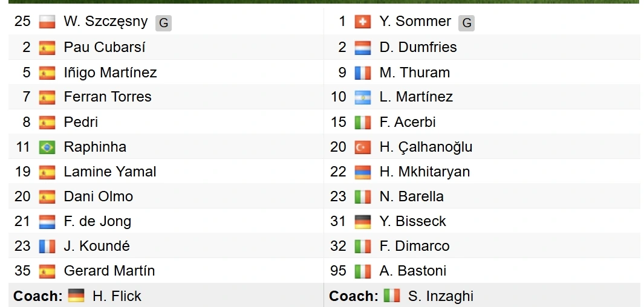Viewport: 644px width, 307px height.
Task: Click Netherlands flag beside F. de Jong
Action: [x=47, y=222]
